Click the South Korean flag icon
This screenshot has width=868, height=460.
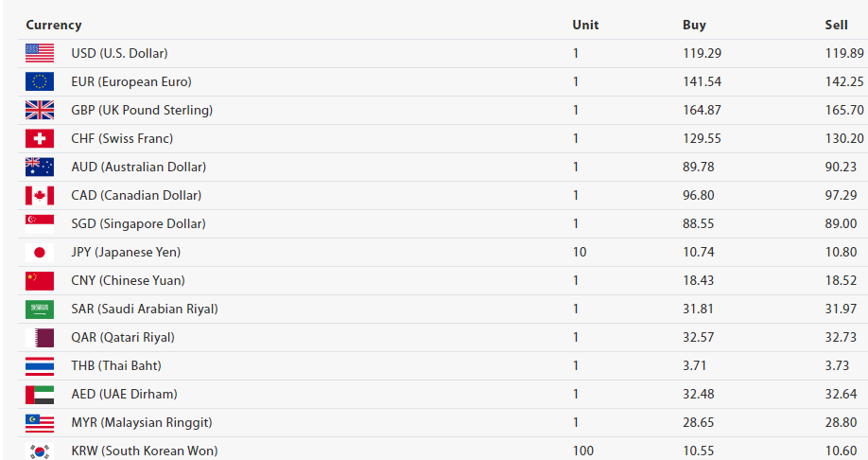(x=40, y=451)
